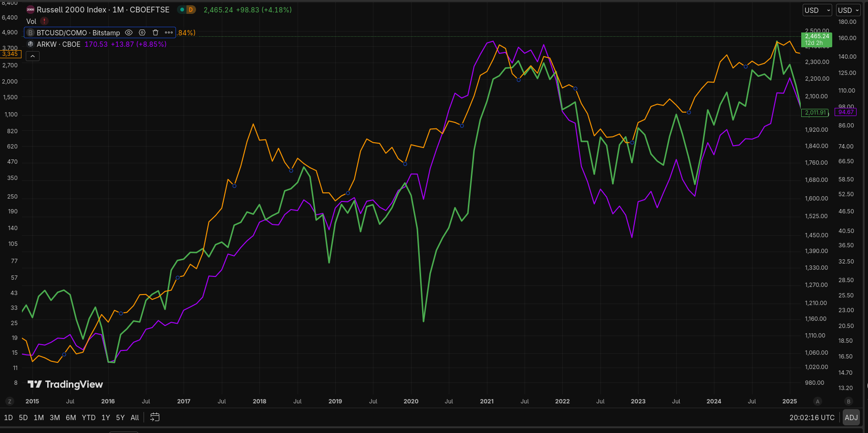Collapse the chart legend with the up chevron

pyautogui.click(x=32, y=56)
